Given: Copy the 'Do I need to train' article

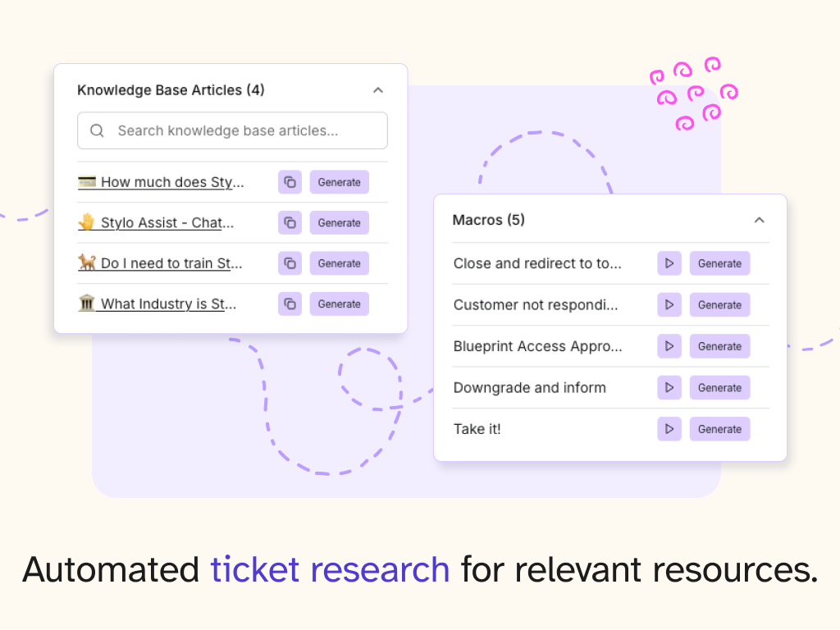Looking at the screenshot, I should click(290, 263).
